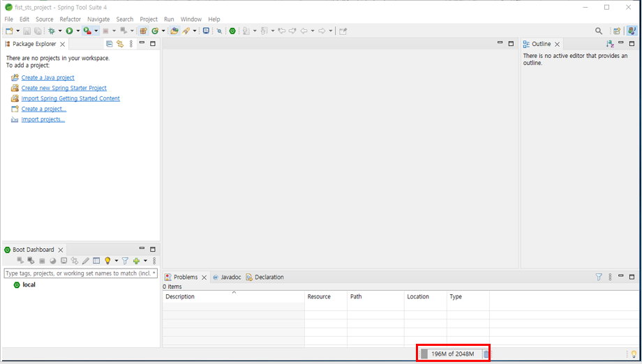Open the Project menu
642x364 pixels.
(x=149, y=20)
